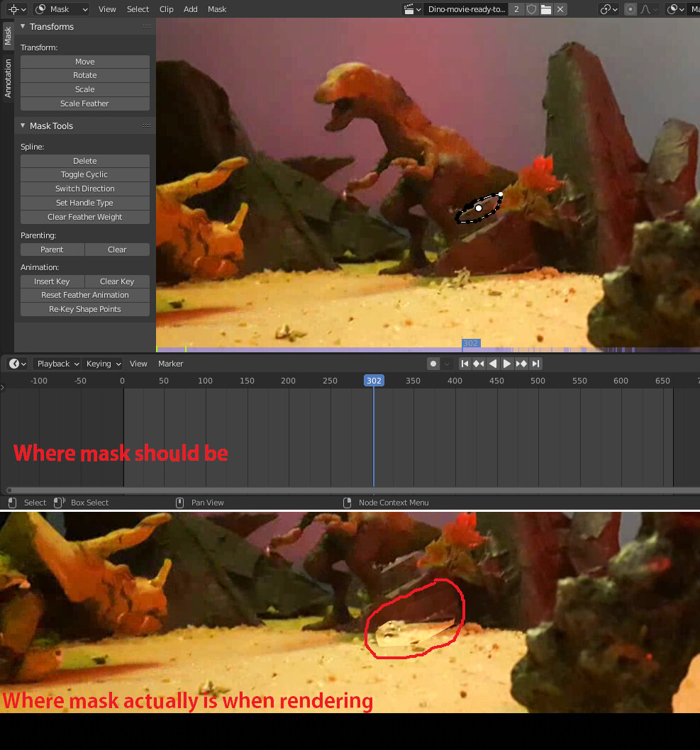Select the mask control point on the ellipse
This screenshot has height=750, width=700.
[479, 208]
